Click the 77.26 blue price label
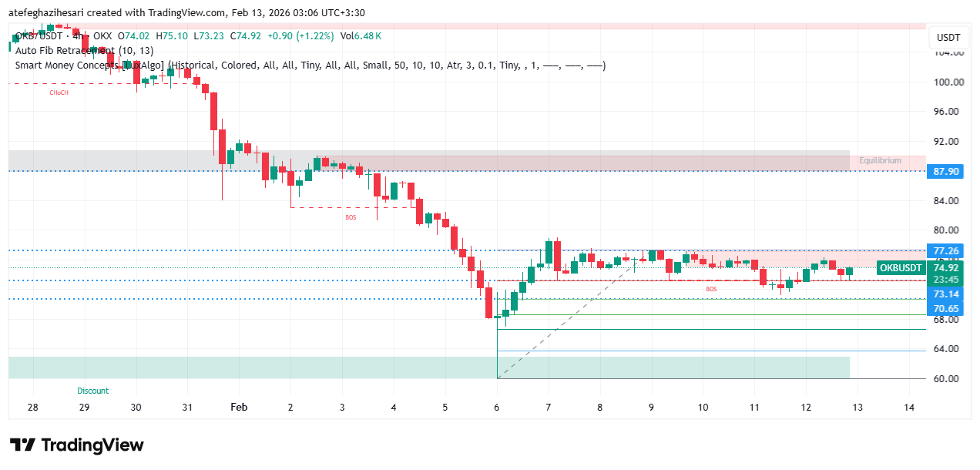 point(945,251)
